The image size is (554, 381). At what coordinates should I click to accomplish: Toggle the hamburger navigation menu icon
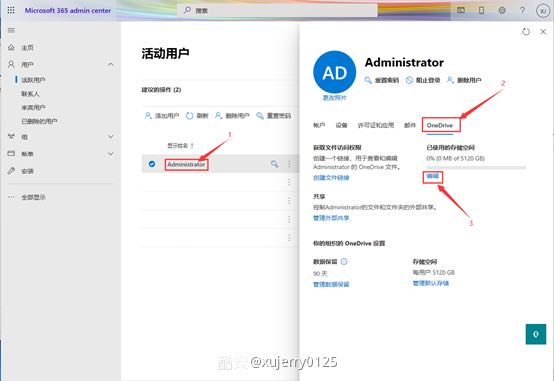11,30
